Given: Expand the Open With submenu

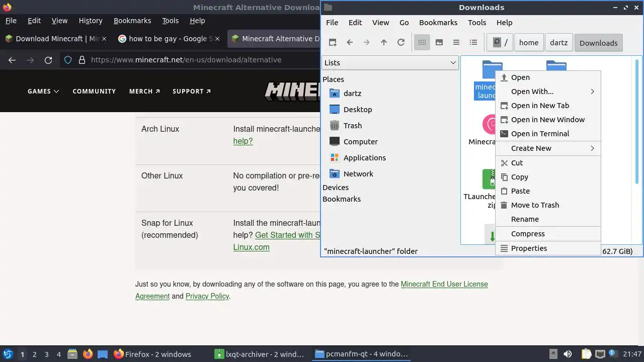Looking at the screenshot, I should tap(548, 92).
